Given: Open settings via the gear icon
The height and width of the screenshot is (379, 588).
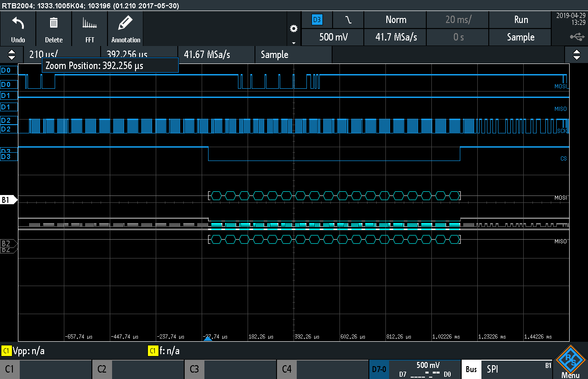Looking at the screenshot, I should pos(294,29).
